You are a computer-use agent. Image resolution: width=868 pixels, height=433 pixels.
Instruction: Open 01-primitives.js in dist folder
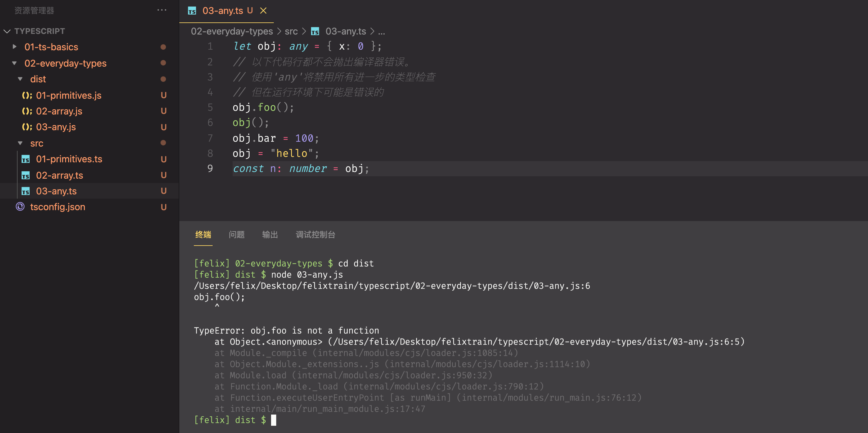pos(69,95)
